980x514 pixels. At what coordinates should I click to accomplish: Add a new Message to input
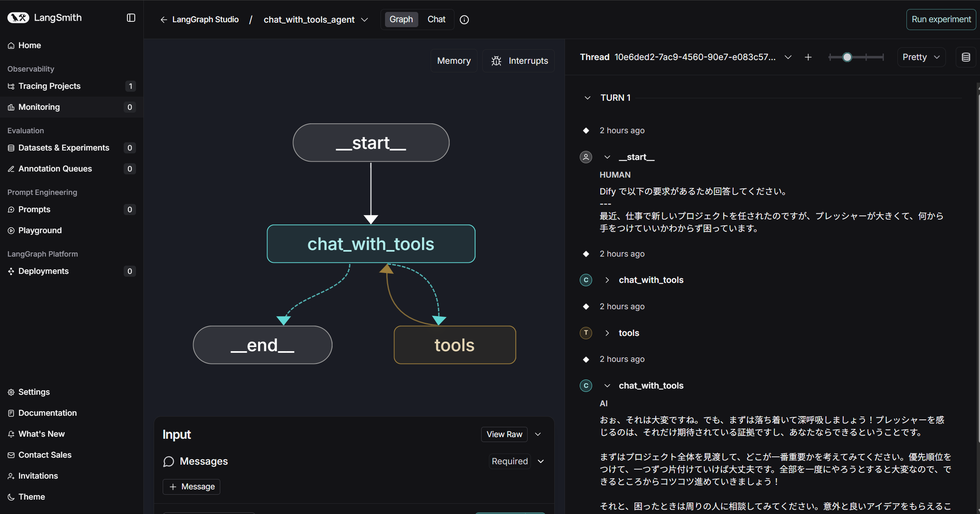tap(191, 487)
